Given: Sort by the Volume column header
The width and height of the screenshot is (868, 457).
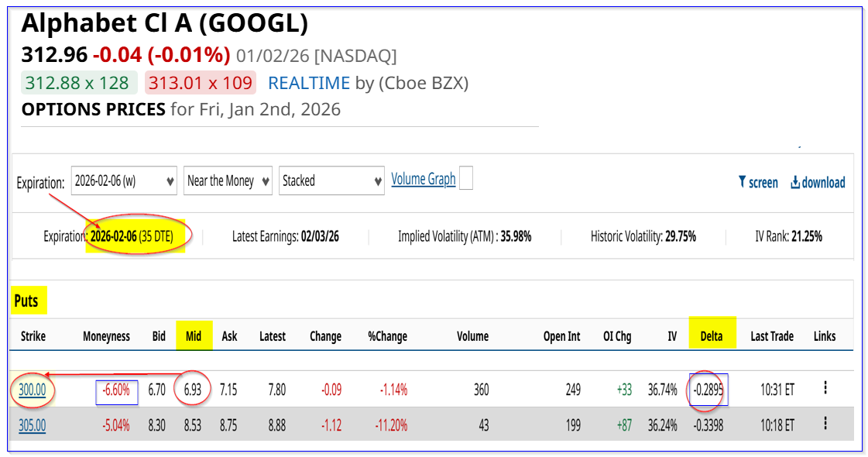Looking at the screenshot, I should point(472,336).
